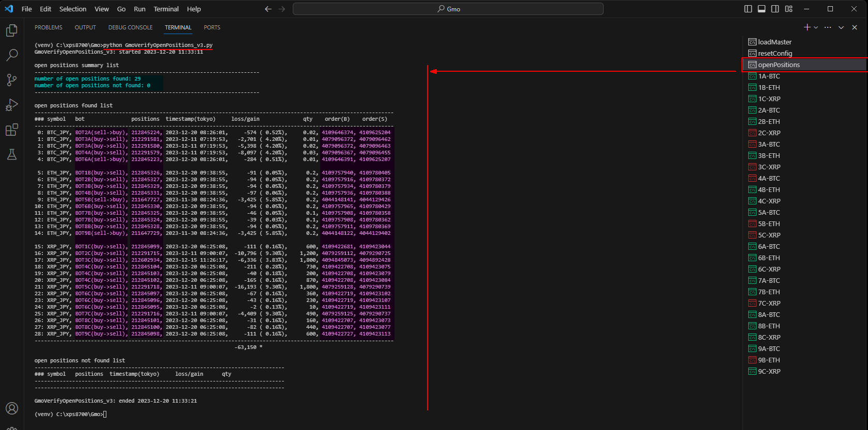The width and height of the screenshot is (868, 430).
Task: Collapse the panel with the chevron icon
Action: pos(841,27)
